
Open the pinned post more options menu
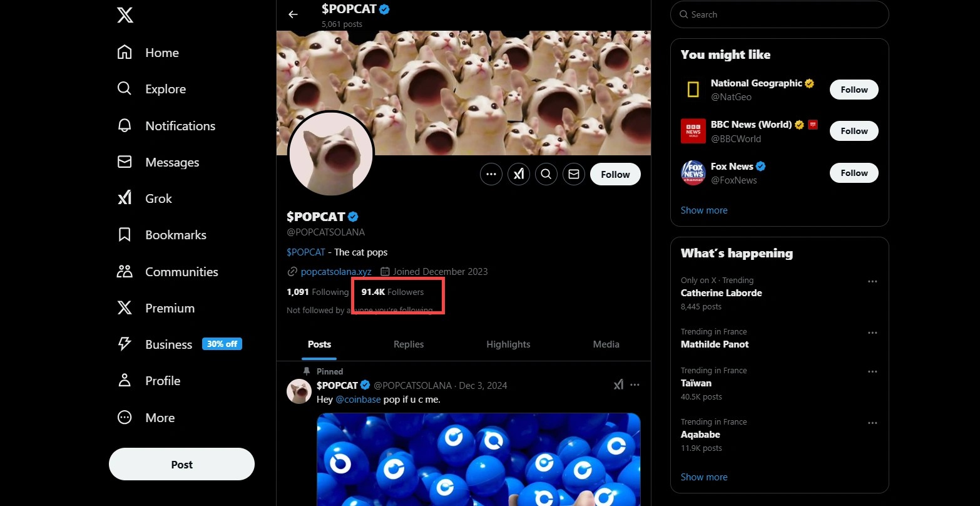(635, 385)
